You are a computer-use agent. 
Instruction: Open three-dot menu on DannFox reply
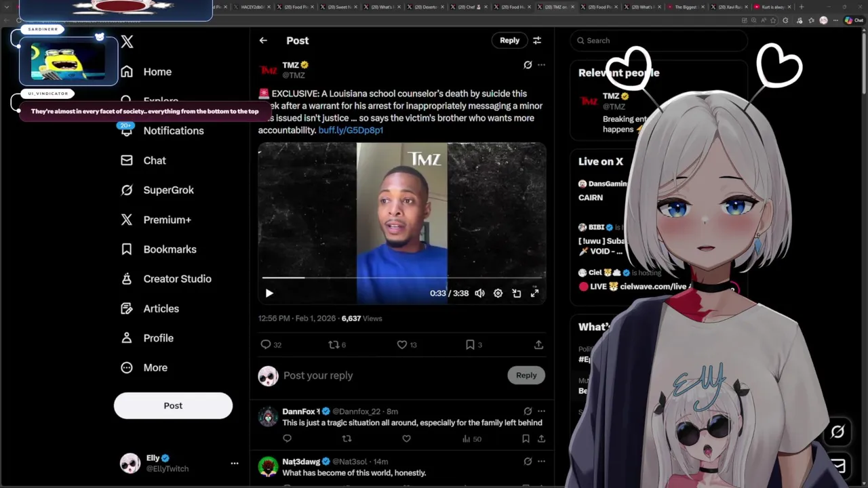tap(541, 411)
